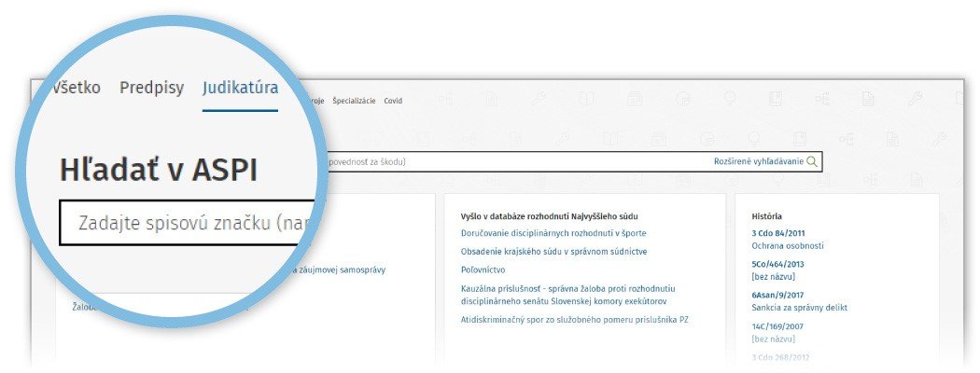Open history item 14C/169/2007
Viewport: 980px width, 373px height.
coord(777,326)
